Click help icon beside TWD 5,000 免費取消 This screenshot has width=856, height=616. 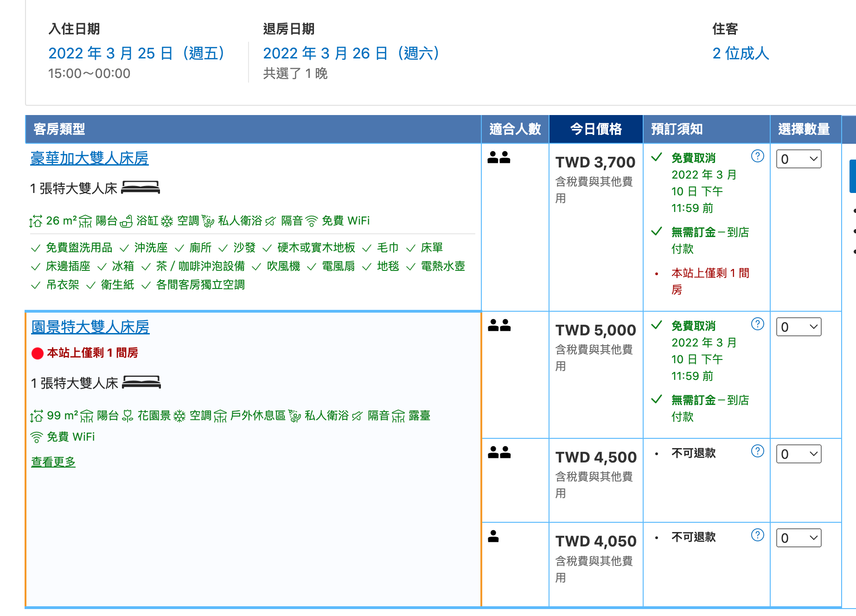(x=757, y=324)
